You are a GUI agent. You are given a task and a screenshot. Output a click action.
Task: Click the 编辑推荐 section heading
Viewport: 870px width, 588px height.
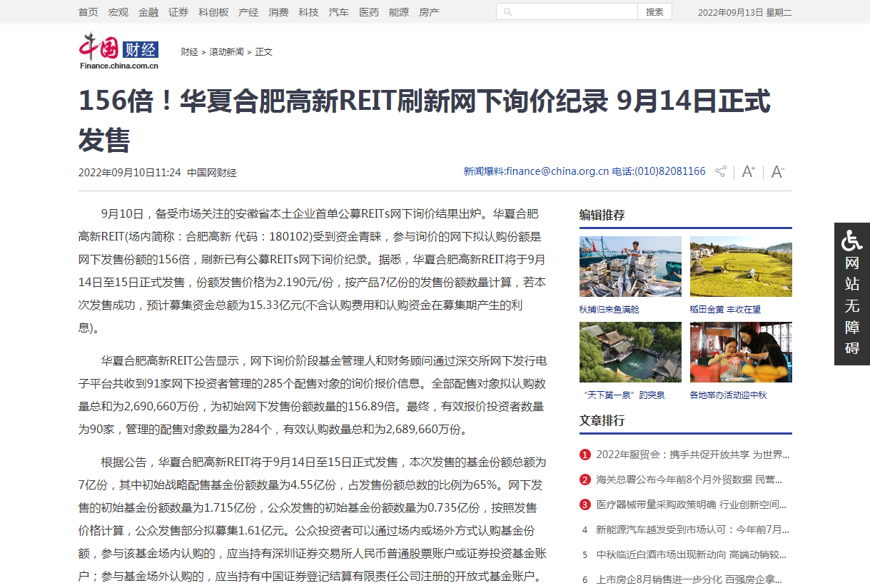602,215
